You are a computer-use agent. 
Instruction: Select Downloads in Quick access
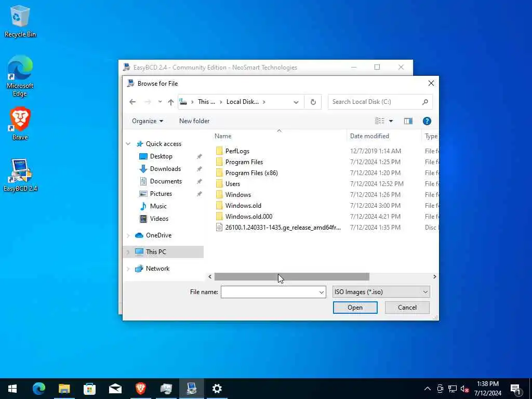pos(165,169)
